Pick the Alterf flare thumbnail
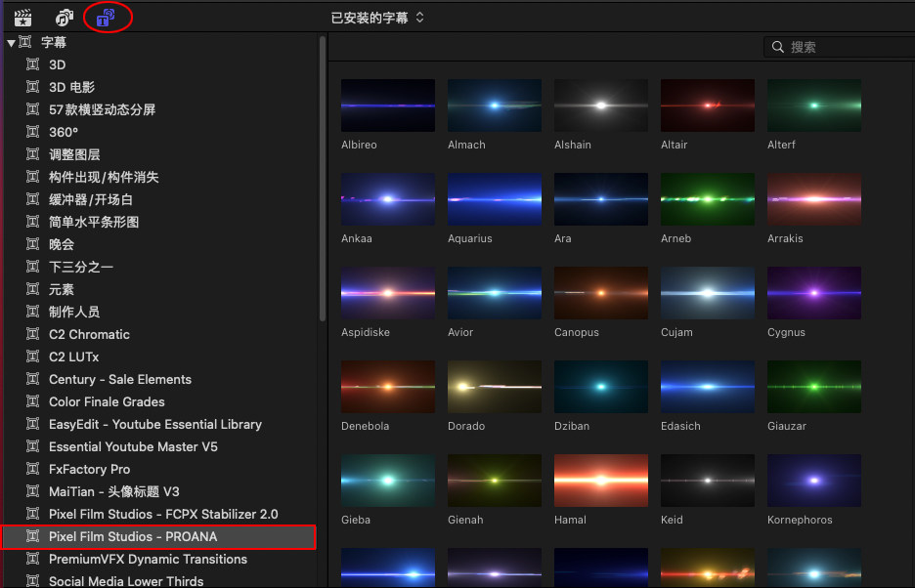Image resolution: width=915 pixels, height=588 pixels. click(x=814, y=105)
